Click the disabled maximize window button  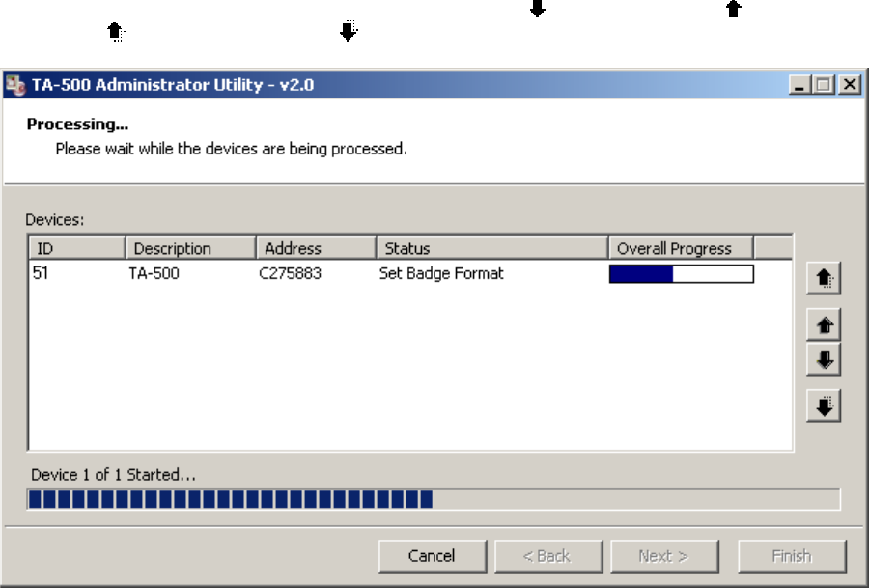click(823, 85)
